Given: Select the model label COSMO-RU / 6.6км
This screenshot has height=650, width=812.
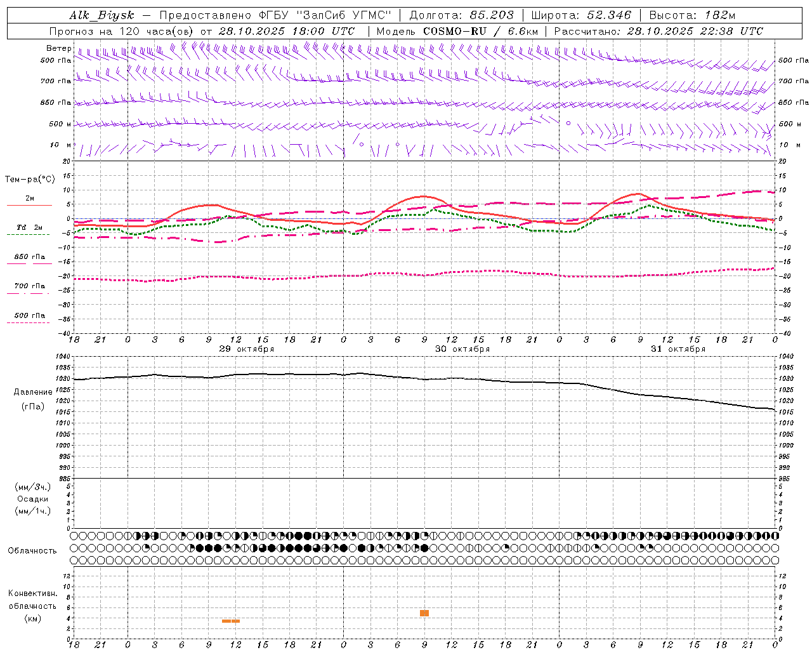Looking at the screenshot, I should (x=481, y=31).
